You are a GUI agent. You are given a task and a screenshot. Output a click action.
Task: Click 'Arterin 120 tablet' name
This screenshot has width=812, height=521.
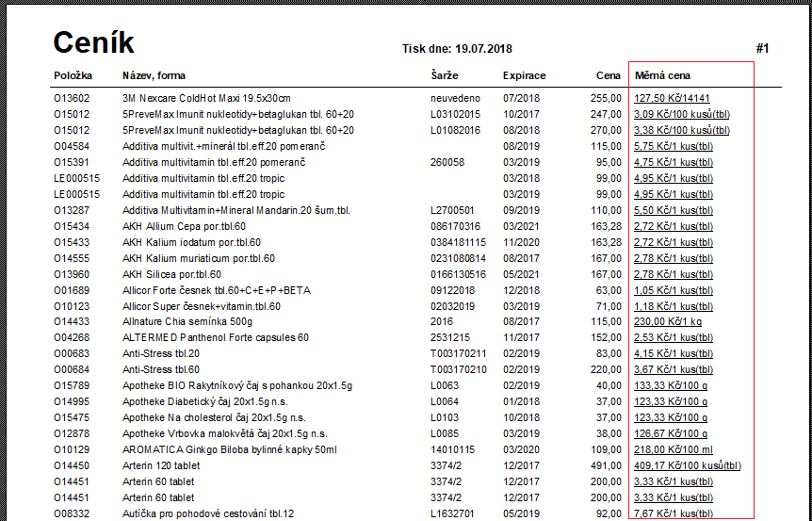pos(161,466)
